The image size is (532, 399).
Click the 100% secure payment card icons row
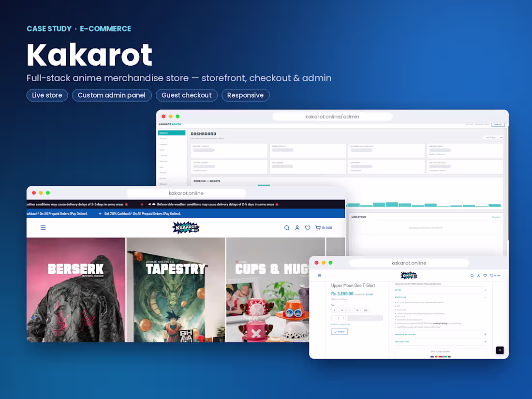[441, 356]
